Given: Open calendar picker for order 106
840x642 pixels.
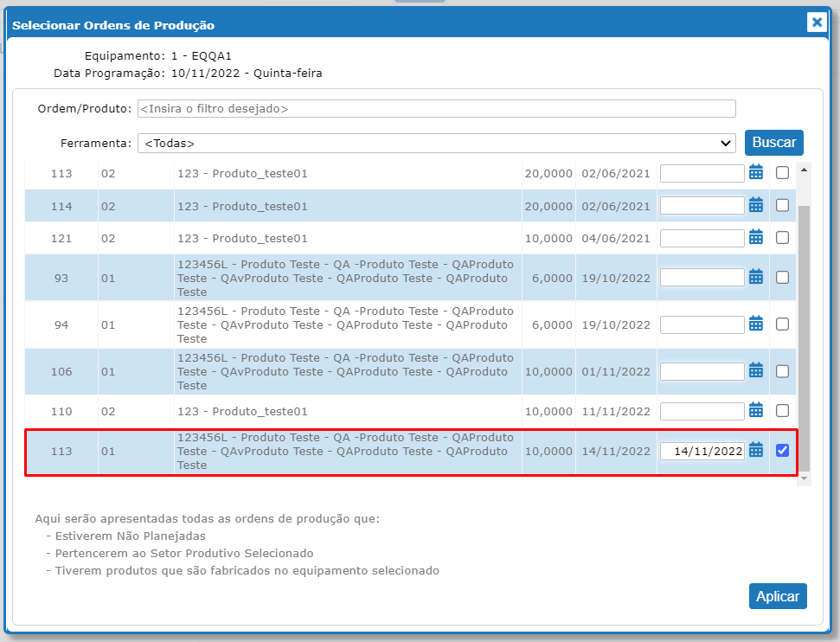Looking at the screenshot, I should 756,370.
